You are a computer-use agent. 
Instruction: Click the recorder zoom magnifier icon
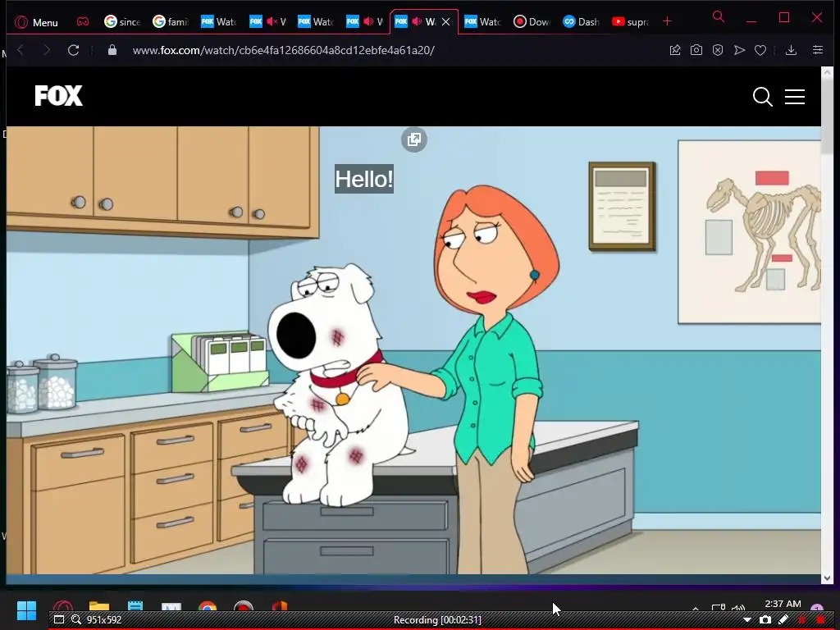(x=76, y=620)
